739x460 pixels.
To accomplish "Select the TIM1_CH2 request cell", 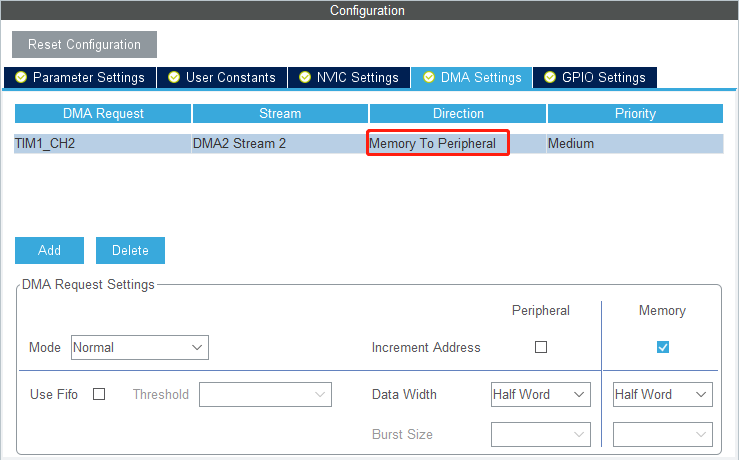I will pos(103,143).
